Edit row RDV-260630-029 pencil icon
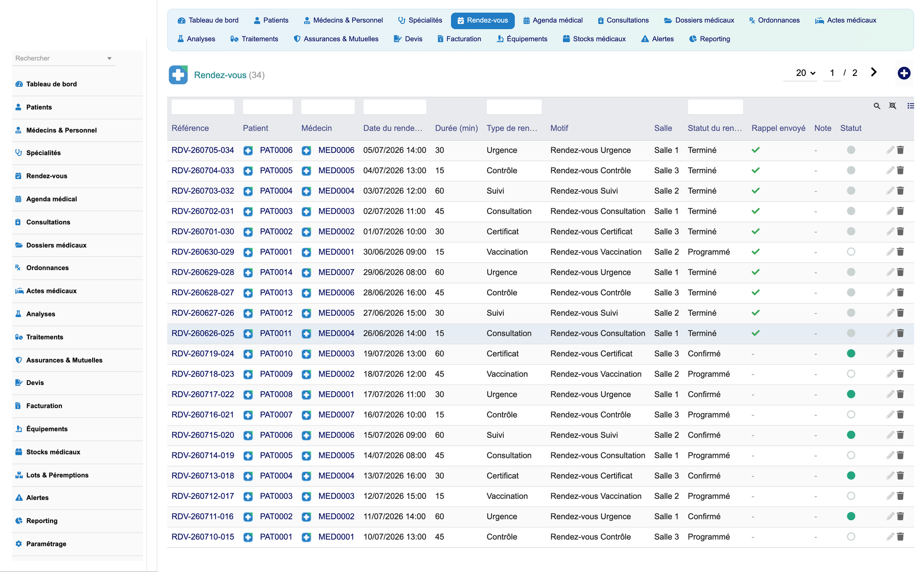 [890, 252]
